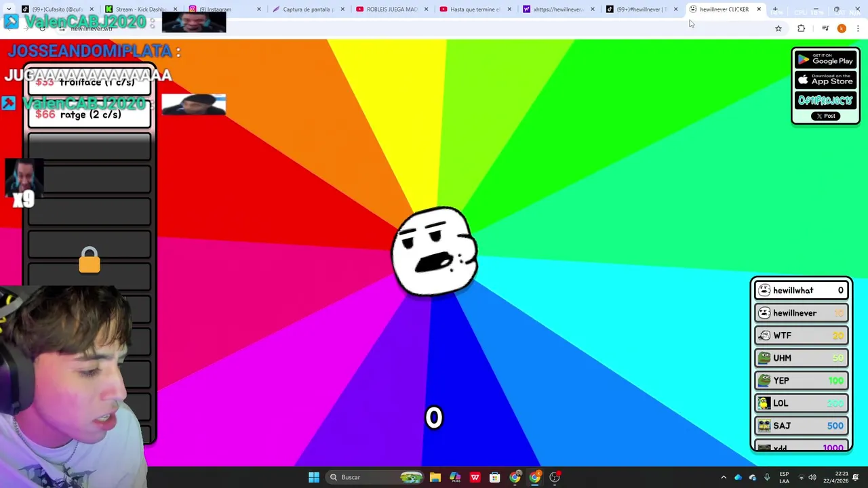Open the notifications bell icon
The width and height of the screenshot is (868, 488).
(x=856, y=477)
